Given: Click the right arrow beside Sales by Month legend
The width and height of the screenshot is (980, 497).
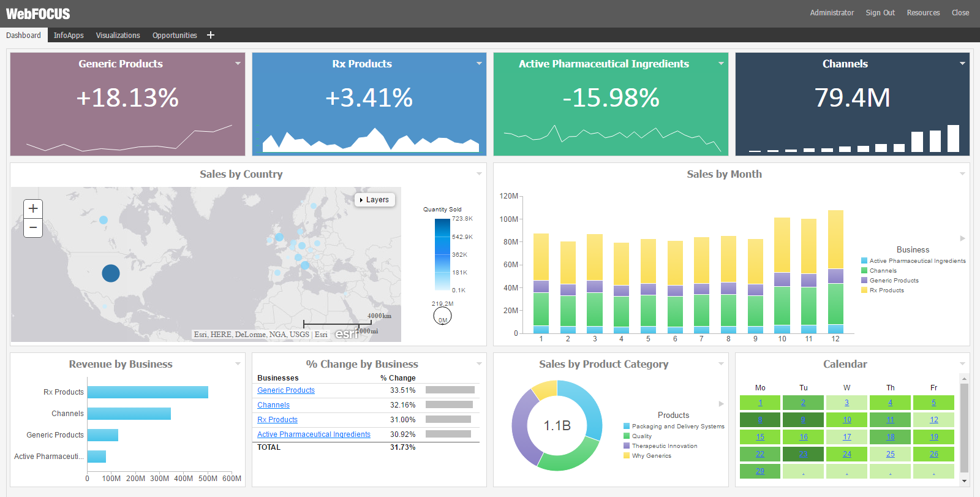Looking at the screenshot, I should coord(962,238).
